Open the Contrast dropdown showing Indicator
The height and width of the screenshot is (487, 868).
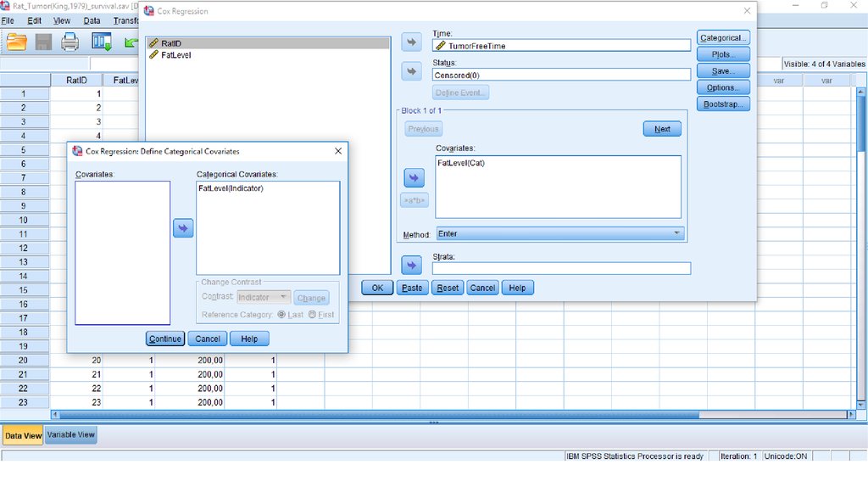263,298
